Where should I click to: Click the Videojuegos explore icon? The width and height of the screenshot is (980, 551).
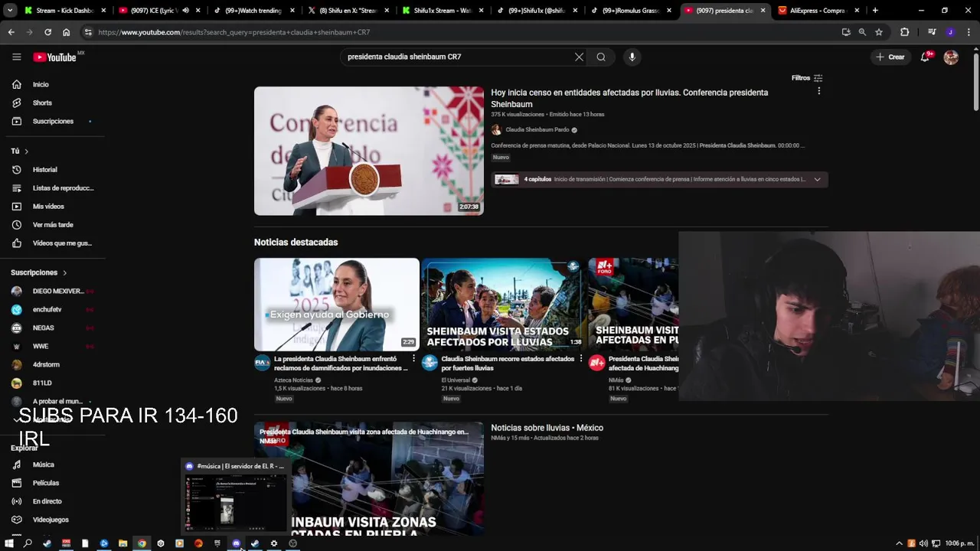17,520
